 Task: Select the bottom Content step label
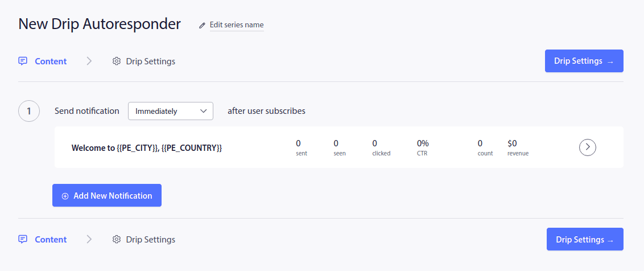pos(51,239)
